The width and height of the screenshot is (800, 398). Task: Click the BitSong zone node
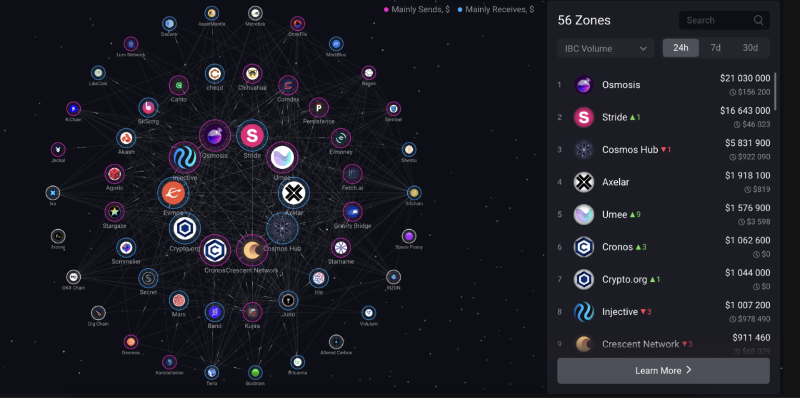coord(148,108)
